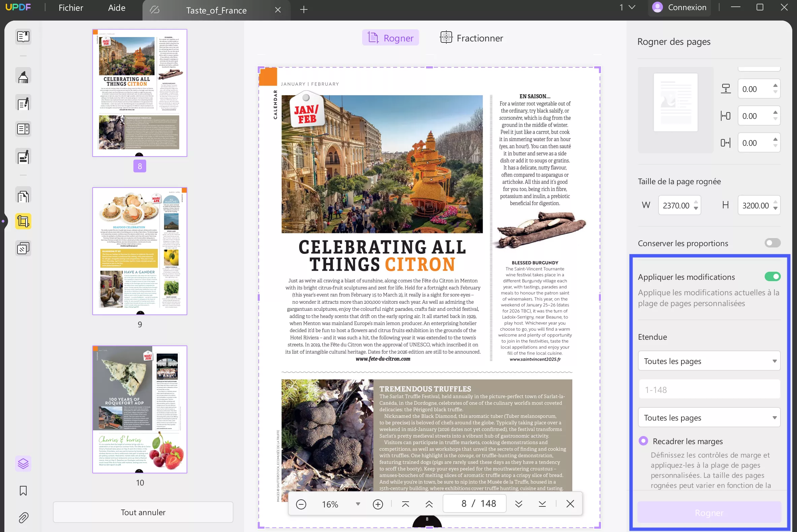Click the zoom in plus icon

(x=378, y=504)
